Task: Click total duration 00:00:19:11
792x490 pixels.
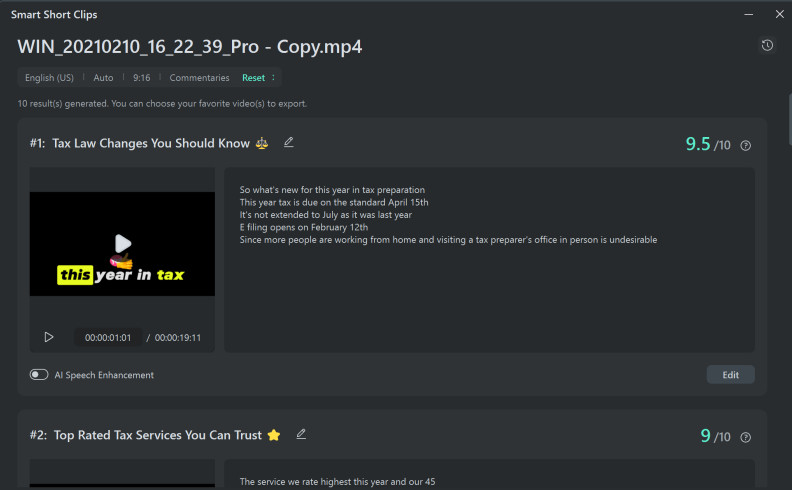Action: click(x=177, y=337)
